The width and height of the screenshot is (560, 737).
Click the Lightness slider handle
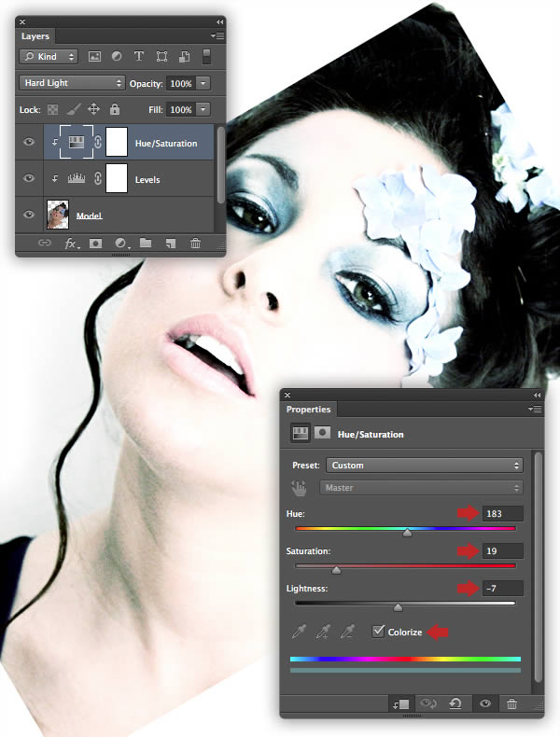coord(398,607)
